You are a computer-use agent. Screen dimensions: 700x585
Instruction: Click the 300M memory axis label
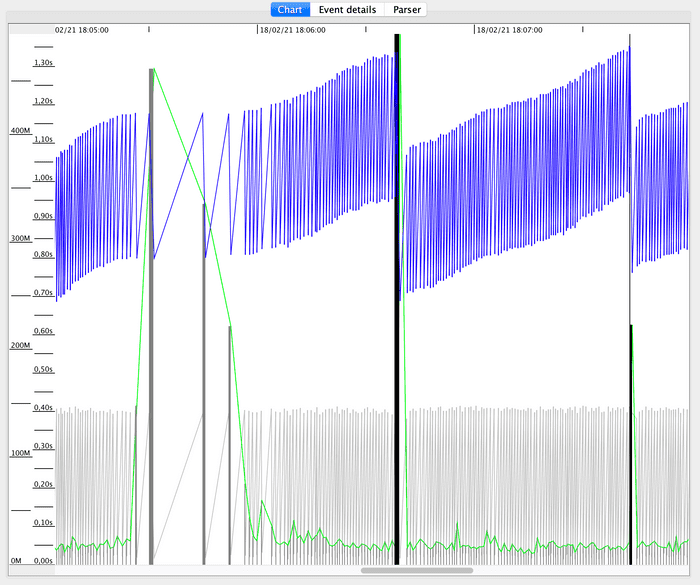pos(21,238)
